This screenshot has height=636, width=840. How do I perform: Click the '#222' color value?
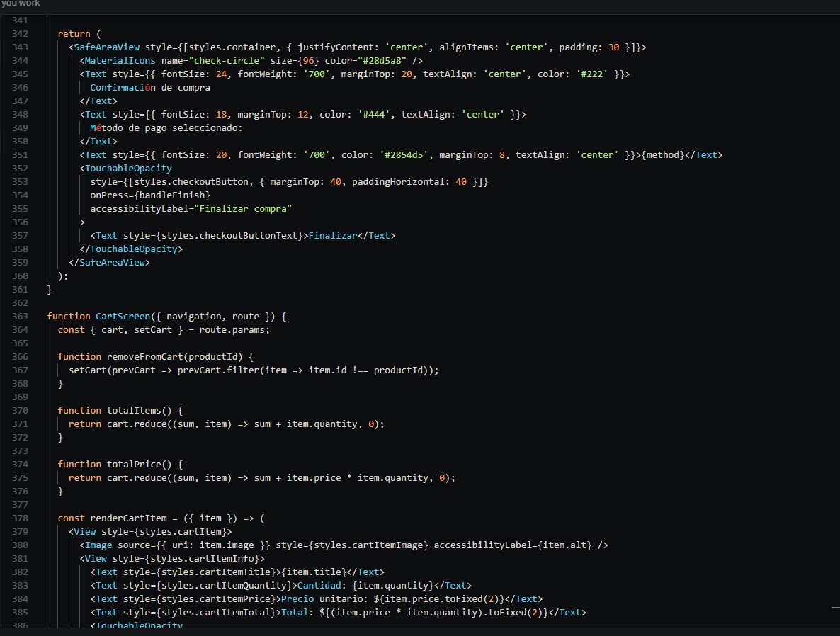[x=592, y=74]
